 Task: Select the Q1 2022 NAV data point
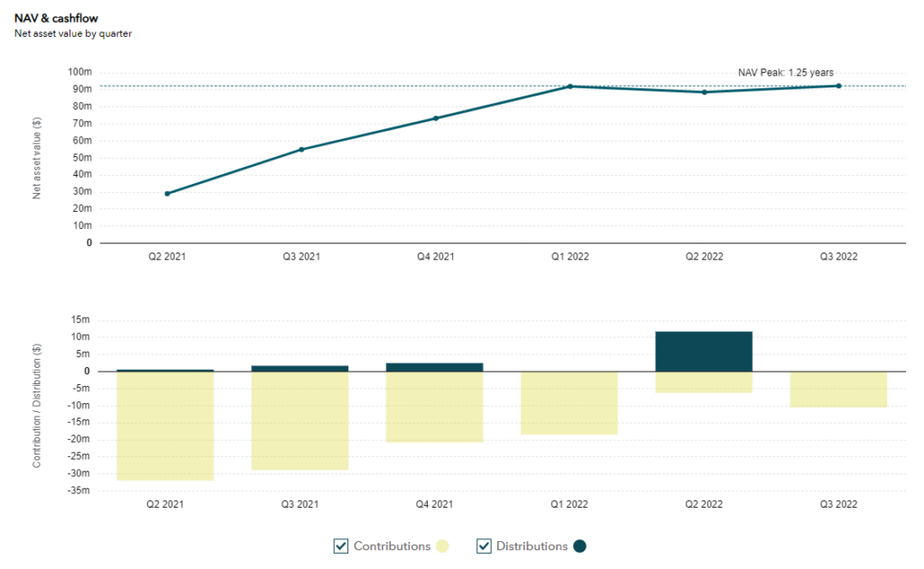568,87
